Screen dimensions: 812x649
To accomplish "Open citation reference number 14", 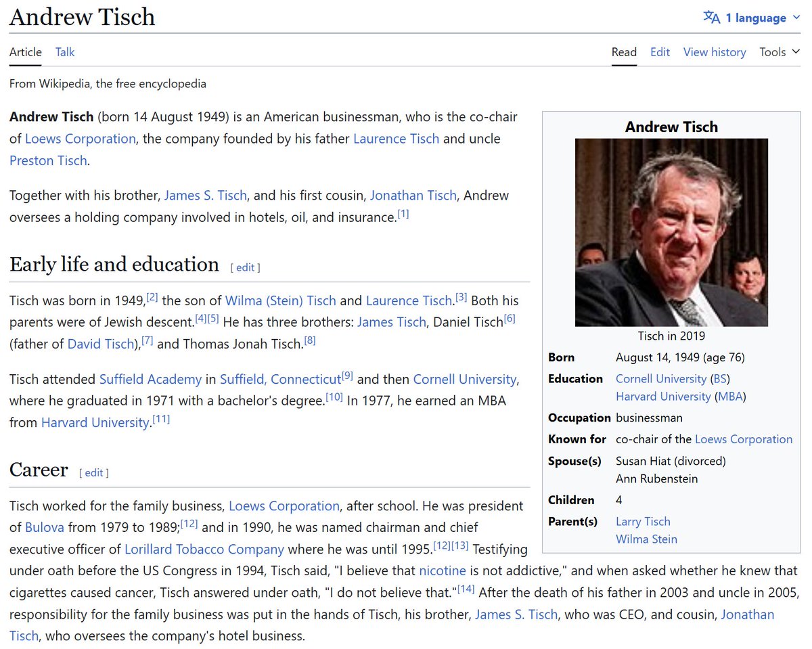I will pos(466,589).
